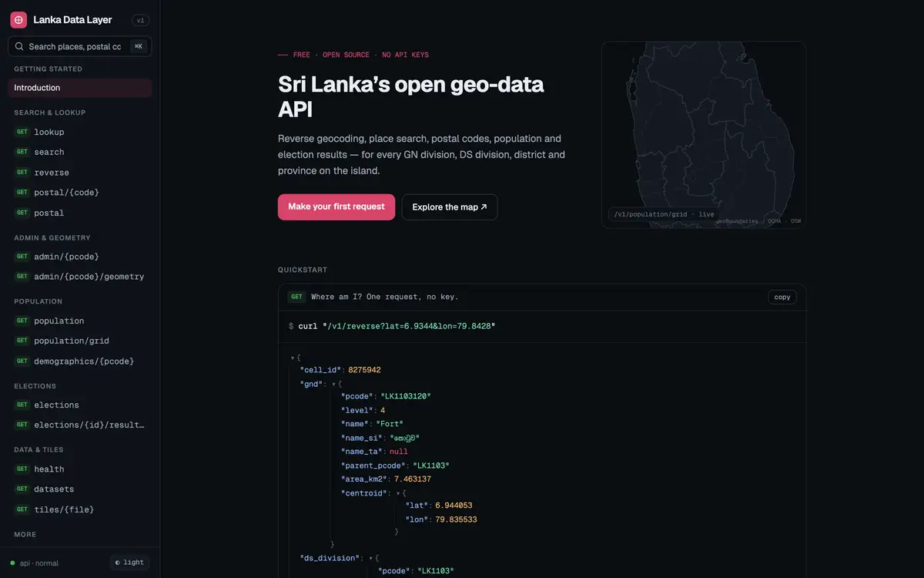Toggle the light theme switch
Viewport: 924px width, 578px height.
pos(129,563)
